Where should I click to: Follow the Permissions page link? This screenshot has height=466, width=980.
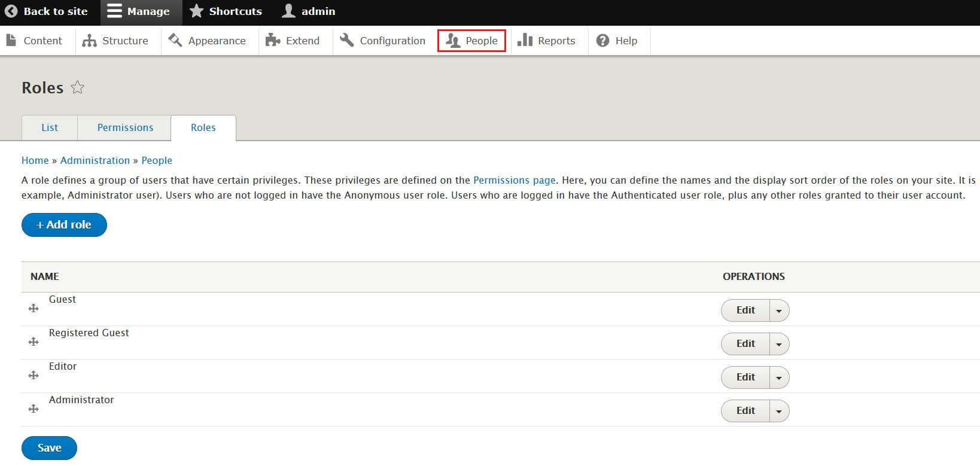pos(514,180)
